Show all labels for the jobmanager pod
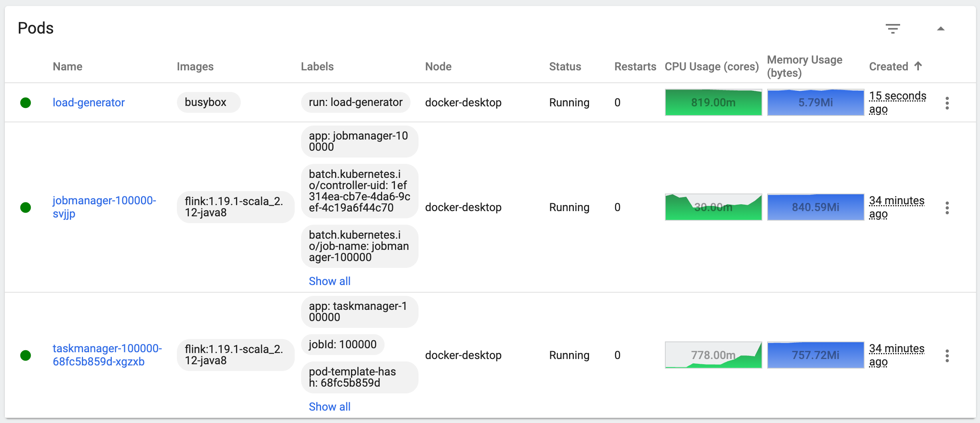 click(329, 281)
